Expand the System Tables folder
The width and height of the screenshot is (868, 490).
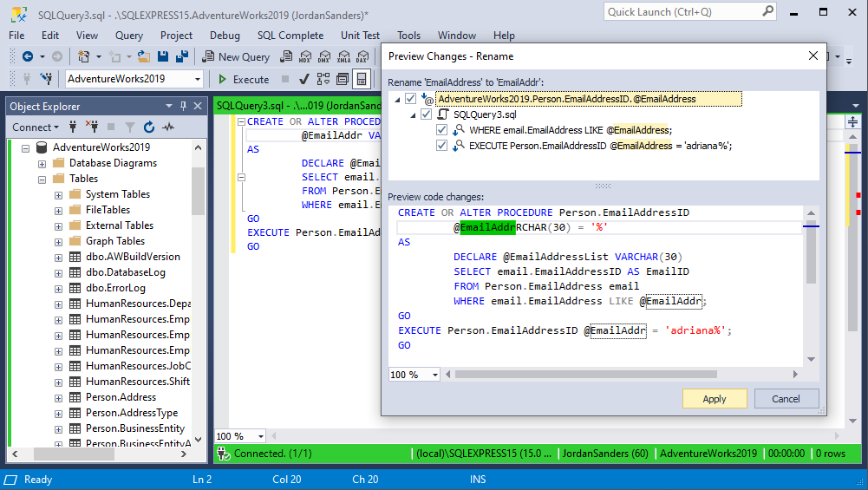(x=58, y=195)
